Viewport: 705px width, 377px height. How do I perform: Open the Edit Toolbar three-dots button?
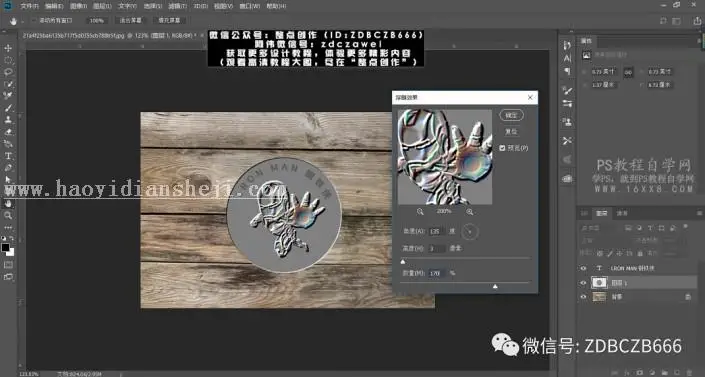click(x=8, y=227)
